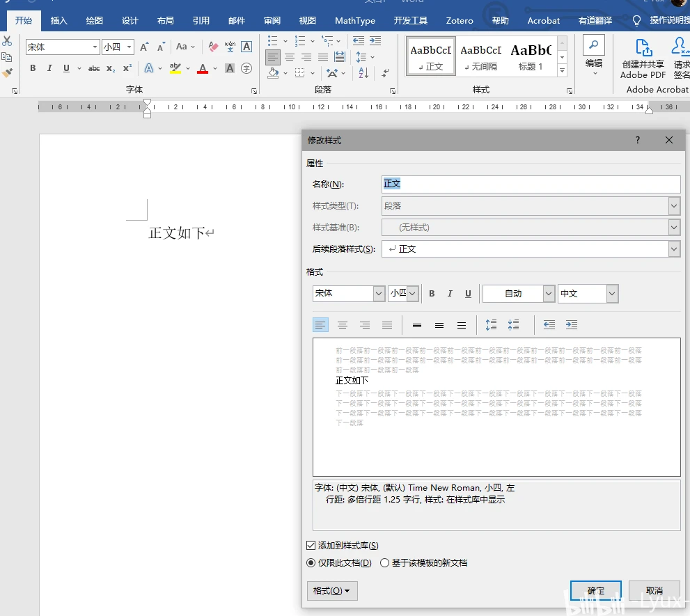Toggle Bold in the Modify Style dialog
The width and height of the screenshot is (690, 616).
tap(432, 294)
